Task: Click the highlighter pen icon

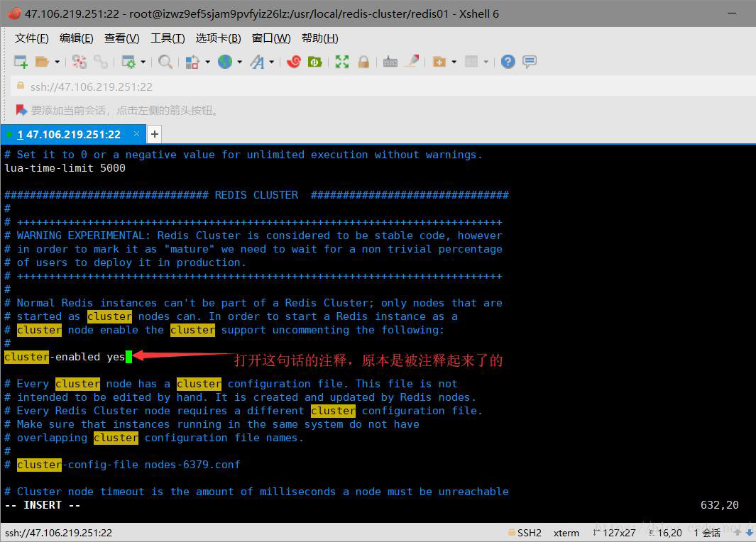Action: click(x=412, y=61)
